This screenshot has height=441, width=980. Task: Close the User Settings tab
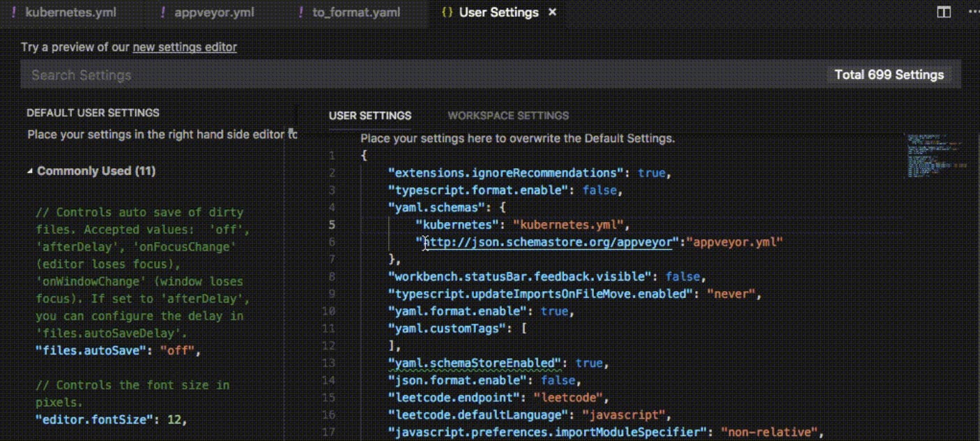pyautogui.click(x=553, y=13)
